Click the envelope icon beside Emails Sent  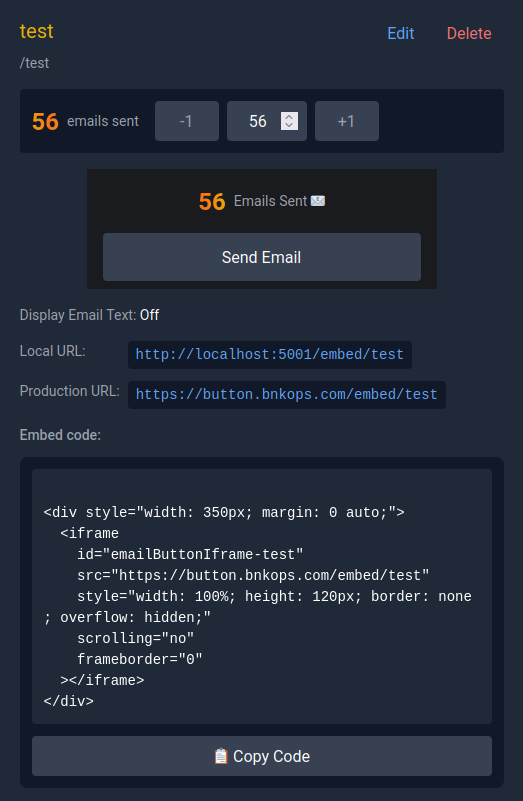(318, 201)
